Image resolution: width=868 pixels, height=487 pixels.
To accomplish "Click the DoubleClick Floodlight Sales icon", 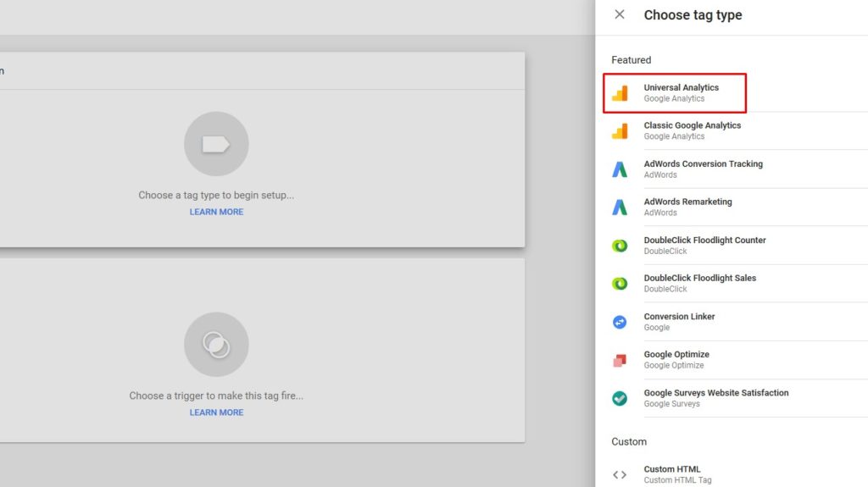I will [x=620, y=284].
